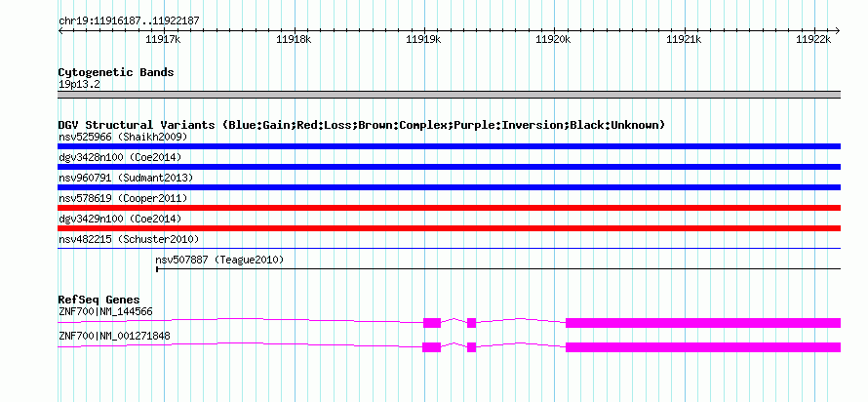The image size is (868, 402).
Task: Click the left arrow of the ruler
Action: (60, 30)
